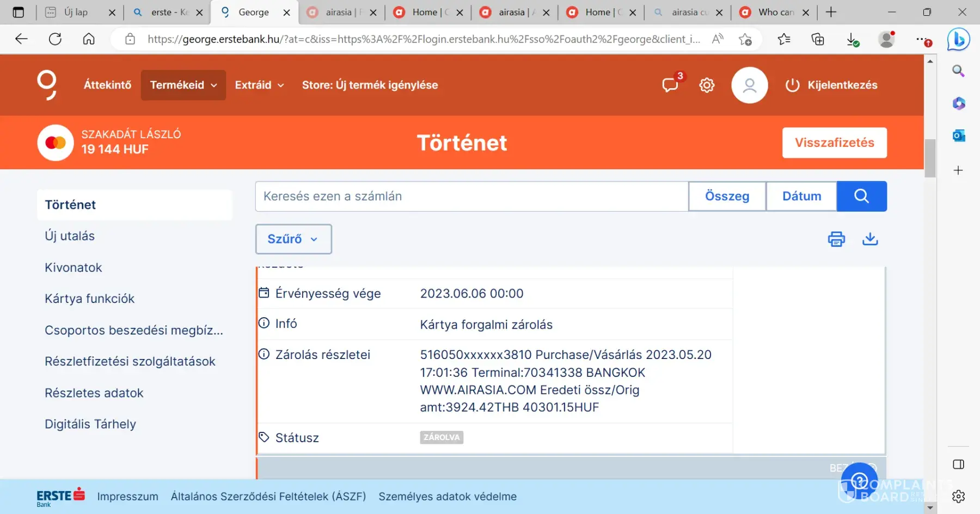980x514 pixels.
Task: Click the blue search magnifier button
Action: (x=861, y=196)
